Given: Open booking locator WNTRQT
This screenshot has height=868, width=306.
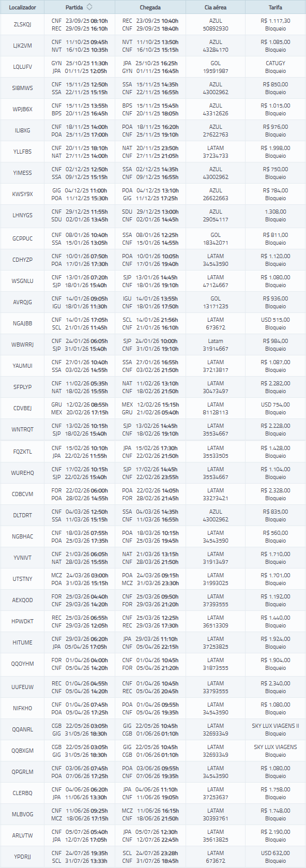Looking at the screenshot, I should [22, 430].
